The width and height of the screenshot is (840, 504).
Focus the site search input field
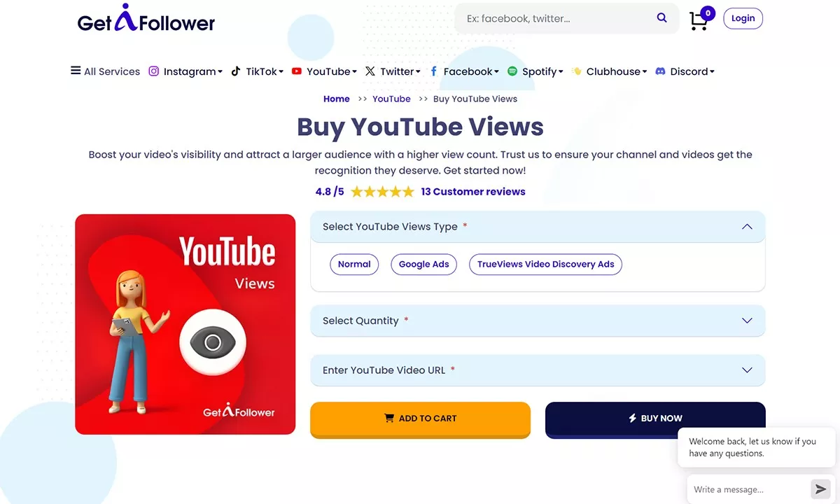[556, 19]
